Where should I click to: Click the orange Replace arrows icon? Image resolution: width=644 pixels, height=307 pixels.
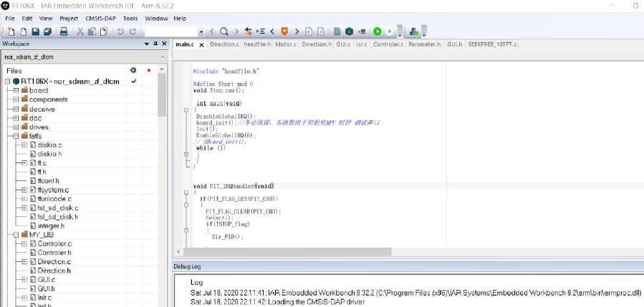pos(248,31)
